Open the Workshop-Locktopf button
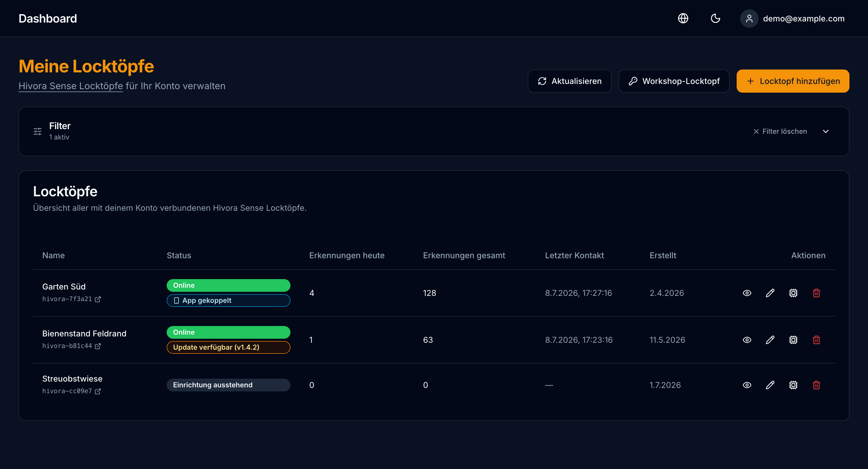 [674, 81]
